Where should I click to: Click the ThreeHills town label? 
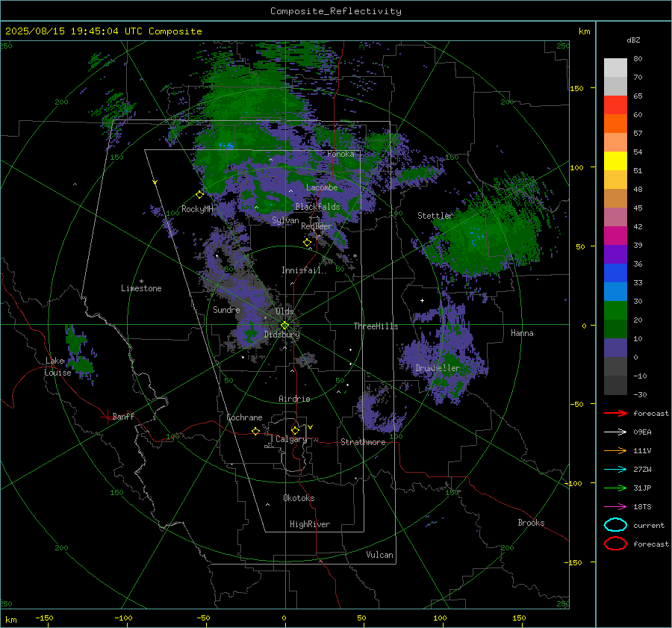pyautogui.click(x=376, y=326)
